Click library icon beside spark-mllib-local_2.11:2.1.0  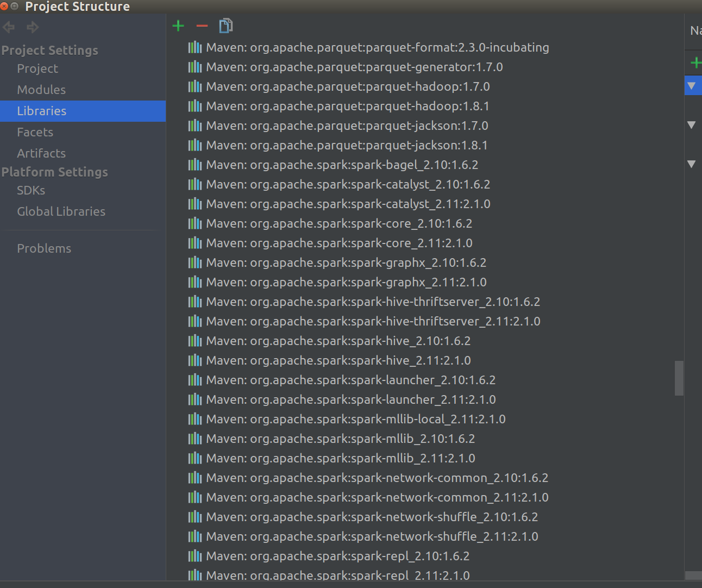pyautogui.click(x=195, y=419)
